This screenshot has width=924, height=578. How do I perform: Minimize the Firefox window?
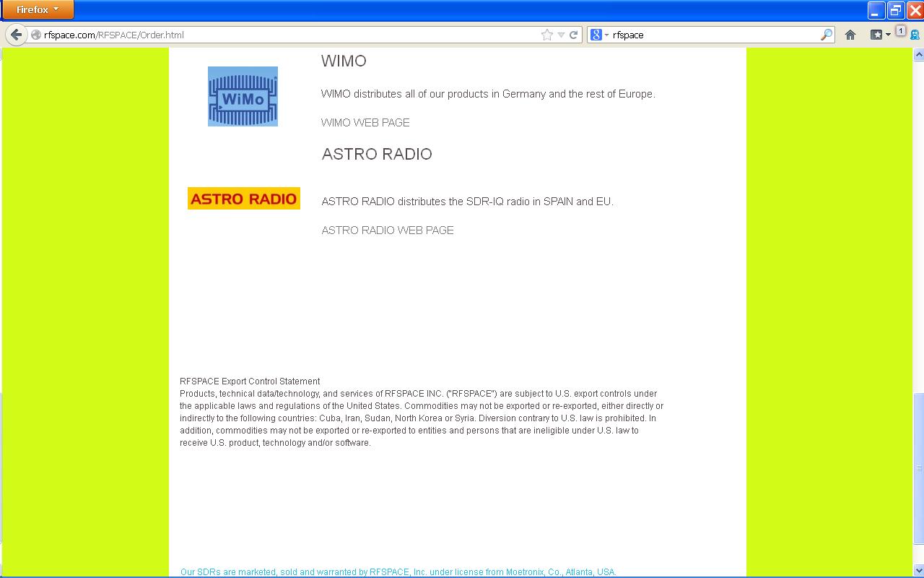[x=876, y=10]
